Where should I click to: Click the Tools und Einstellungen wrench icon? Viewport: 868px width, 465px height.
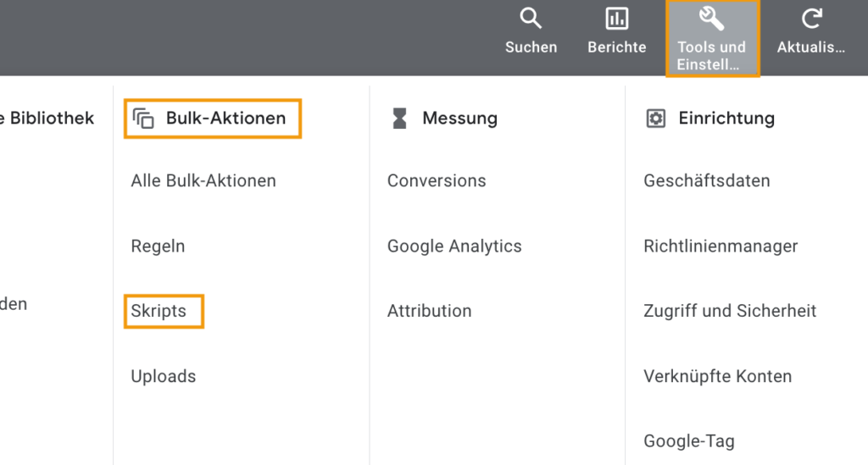711,19
